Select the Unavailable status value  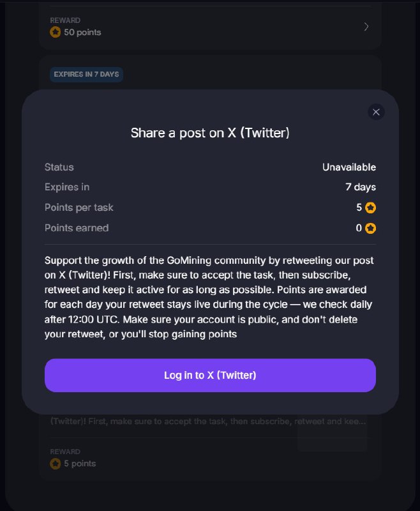pos(349,167)
